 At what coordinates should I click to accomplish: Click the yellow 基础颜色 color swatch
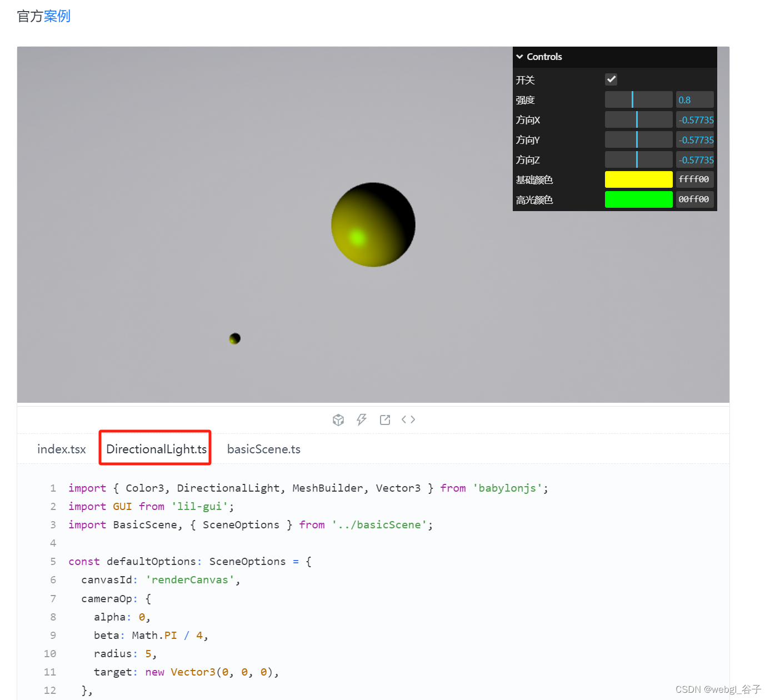coord(638,179)
